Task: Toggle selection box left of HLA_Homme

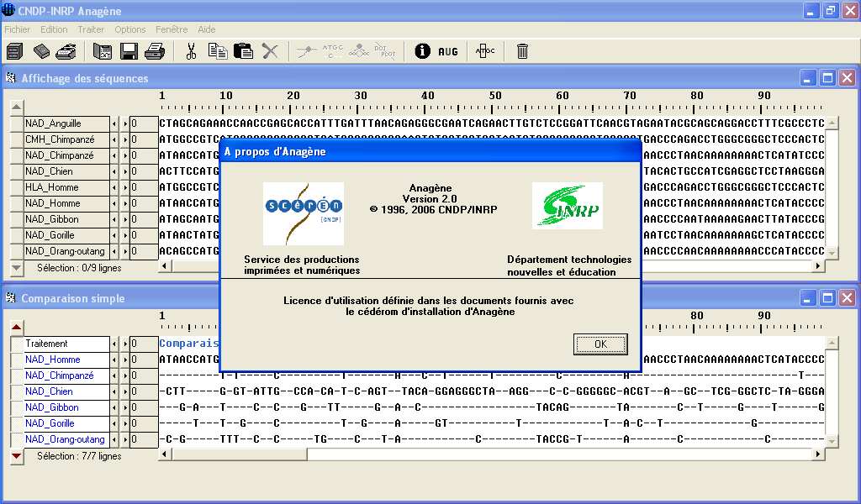Action: tap(17, 187)
